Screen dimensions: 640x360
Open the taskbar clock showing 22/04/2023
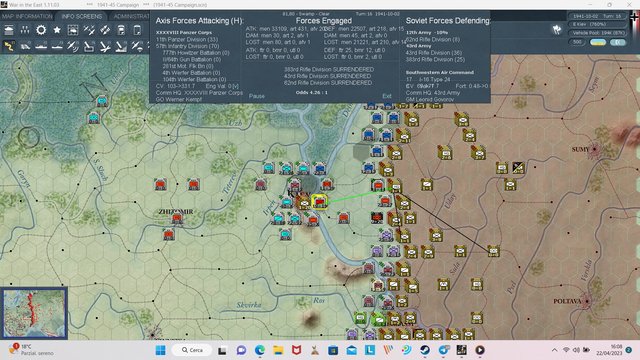(610, 350)
